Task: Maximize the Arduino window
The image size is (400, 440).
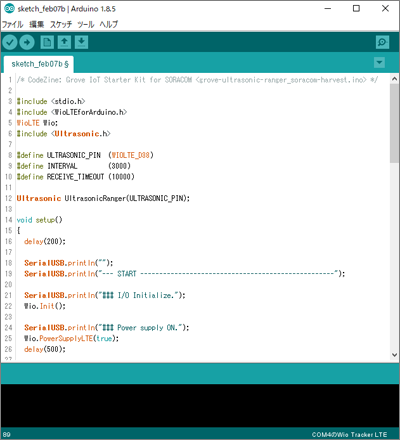Action: (x=356, y=9)
